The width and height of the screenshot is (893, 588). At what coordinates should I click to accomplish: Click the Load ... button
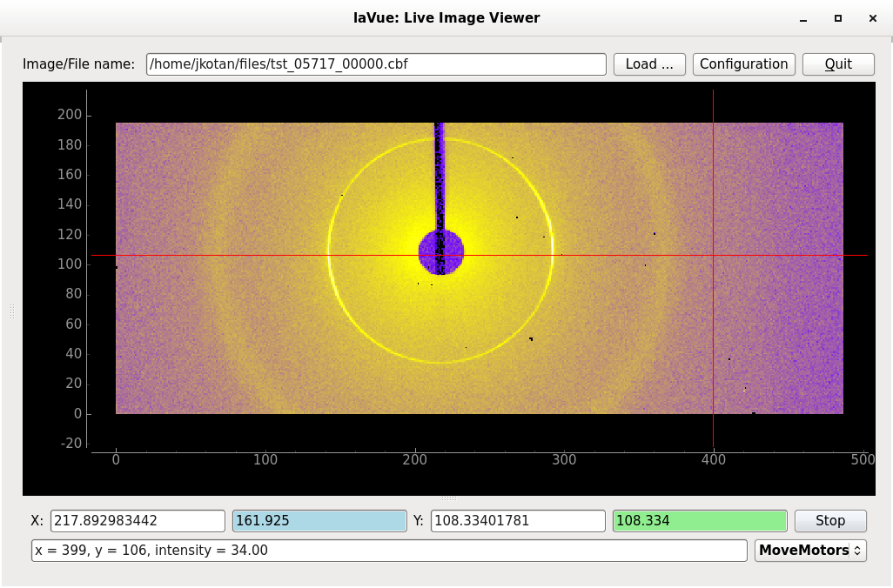(649, 64)
